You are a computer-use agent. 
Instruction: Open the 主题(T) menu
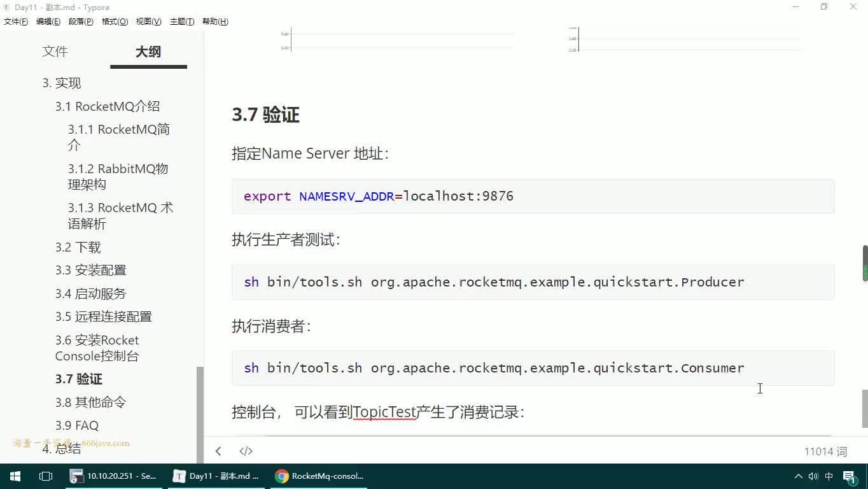[x=182, y=22]
